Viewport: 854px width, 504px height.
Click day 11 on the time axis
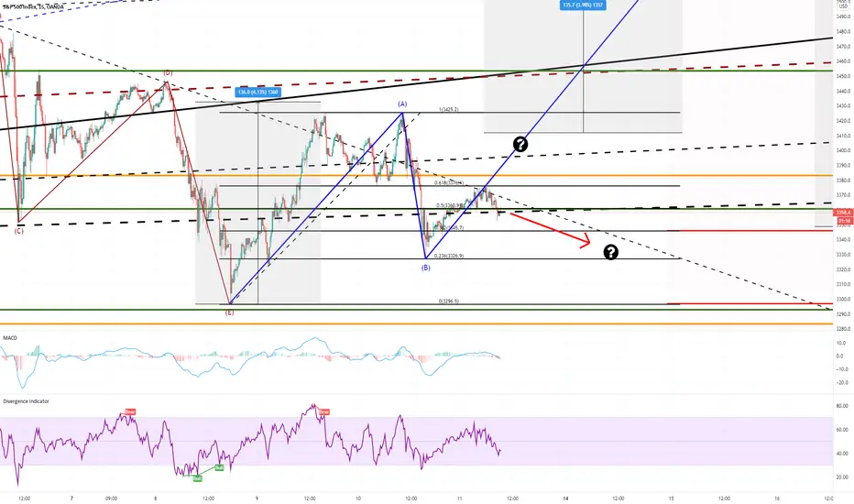pos(460,498)
